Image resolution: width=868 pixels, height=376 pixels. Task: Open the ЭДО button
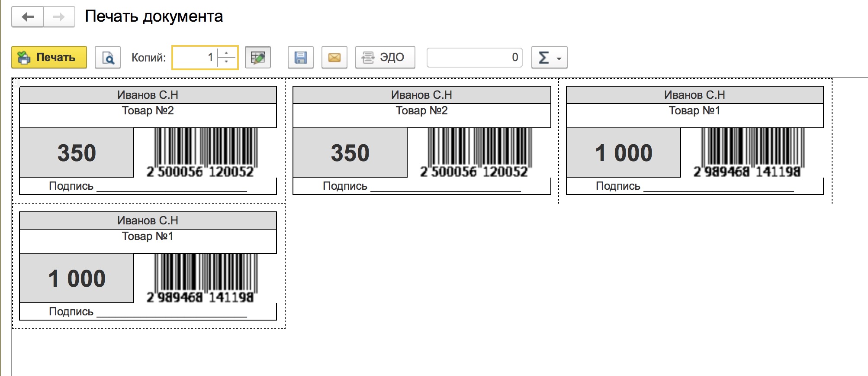pos(385,57)
